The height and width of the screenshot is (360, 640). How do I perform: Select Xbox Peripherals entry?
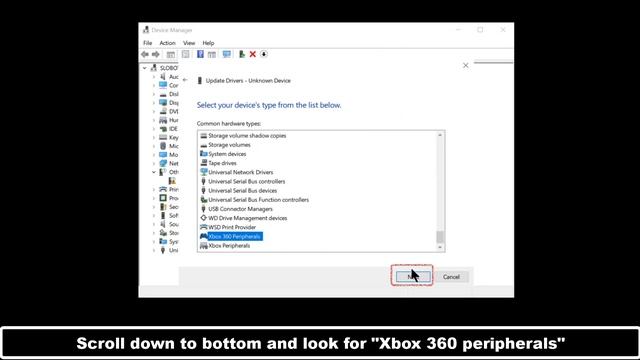tap(229, 246)
